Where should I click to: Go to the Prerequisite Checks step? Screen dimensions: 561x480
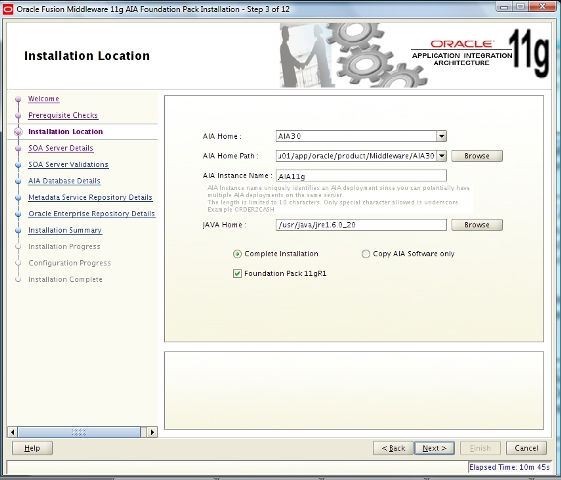pos(63,115)
